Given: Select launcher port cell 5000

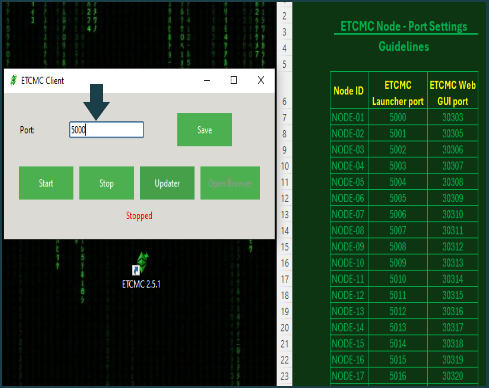Looking at the screenshot, I should click(398, 117).
